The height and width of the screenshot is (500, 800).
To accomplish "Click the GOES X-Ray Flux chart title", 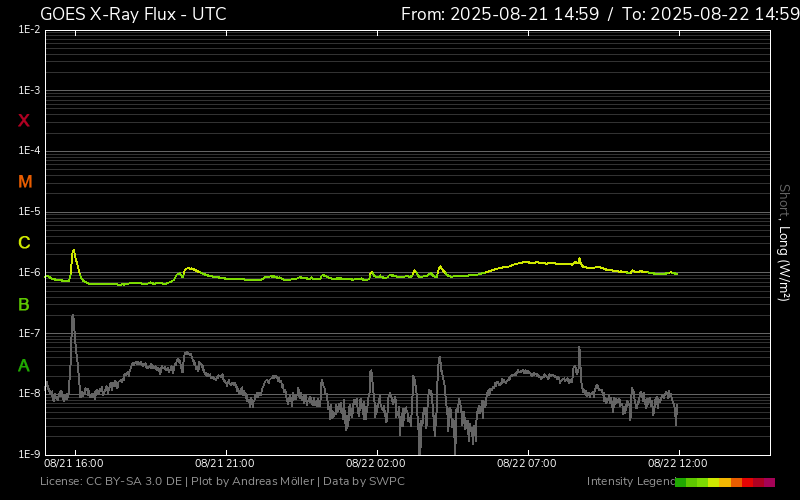I will 133,14.
